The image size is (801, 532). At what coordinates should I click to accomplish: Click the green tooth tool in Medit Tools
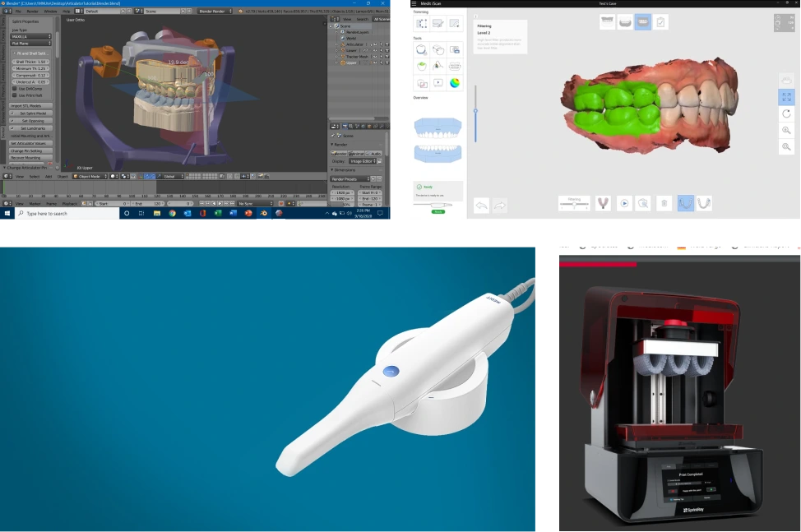tap(421, 66)
